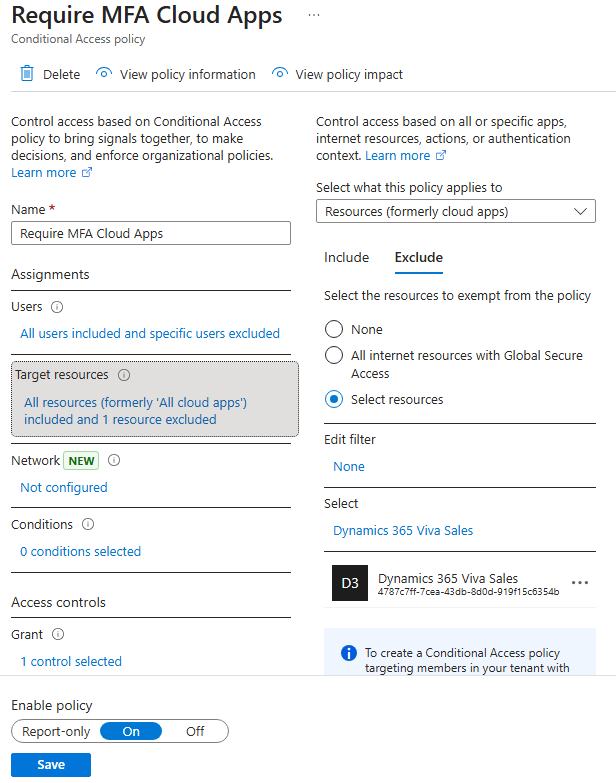616x783 pixels.
Task: Click the Conditional Access policy subtitle
Action: (78, 39)
